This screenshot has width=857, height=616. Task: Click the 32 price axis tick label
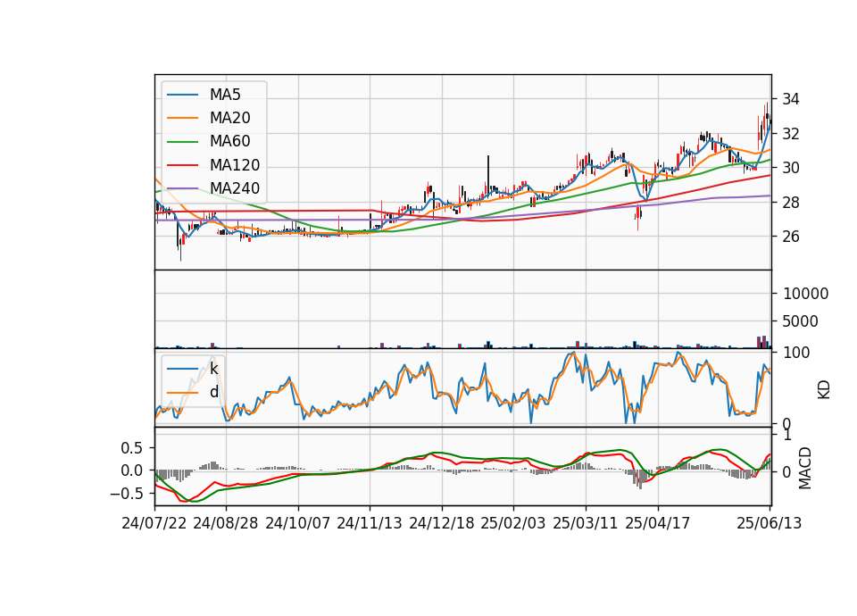tap(790, 134)
